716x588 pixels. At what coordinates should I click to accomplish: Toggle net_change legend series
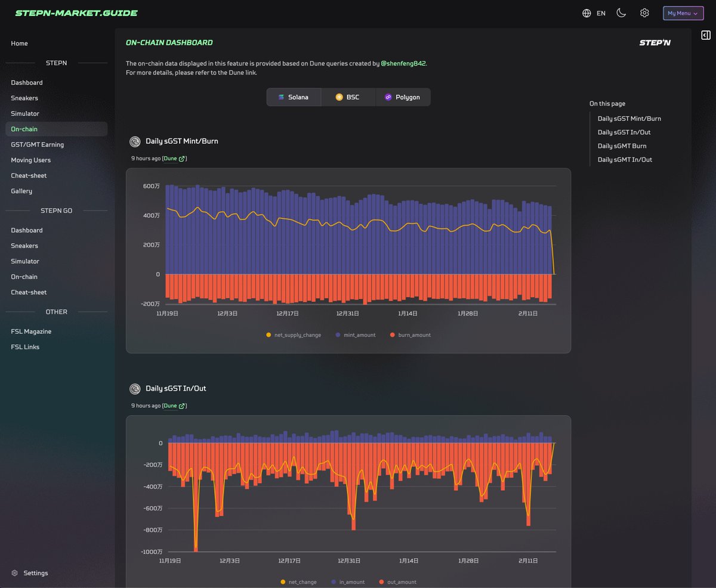coord(298,582)
